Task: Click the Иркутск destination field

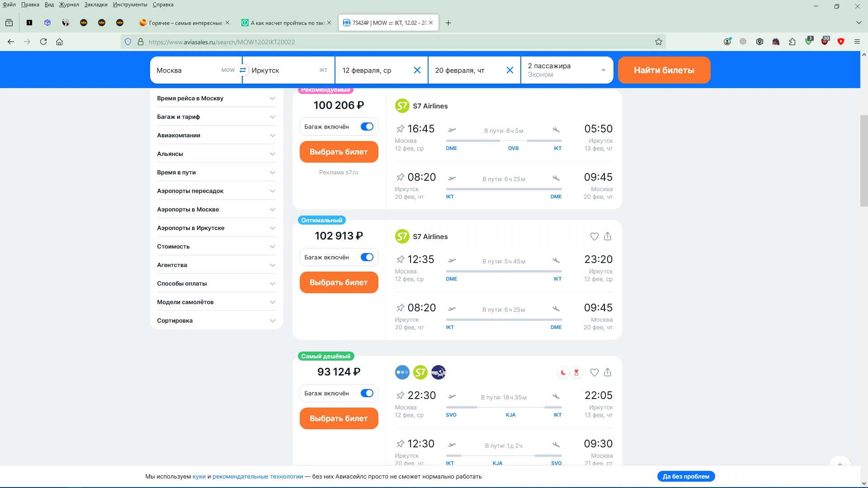Action: pyautogui.click(x=289, y=70)
